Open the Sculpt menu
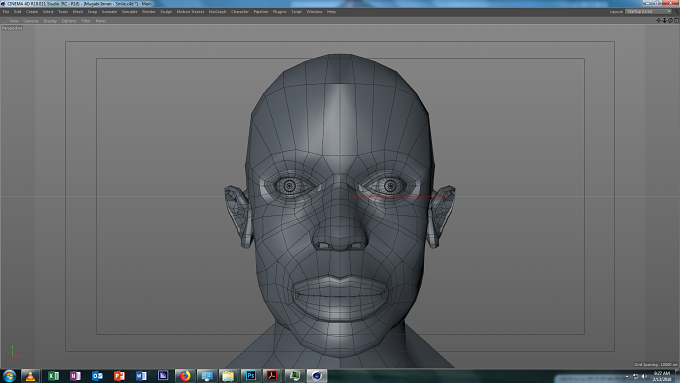This screenshot has height=383, width=680. 166,12
